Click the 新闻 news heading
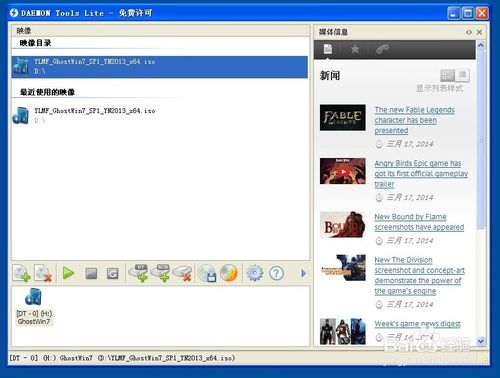Viewport: 500px width, 378px height. coord(330,76)
